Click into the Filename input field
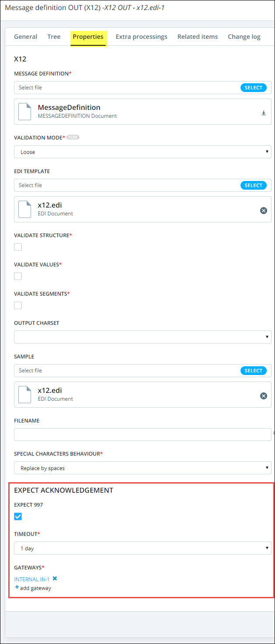Screen dimensions: 275x644 [x=143, y=435]
